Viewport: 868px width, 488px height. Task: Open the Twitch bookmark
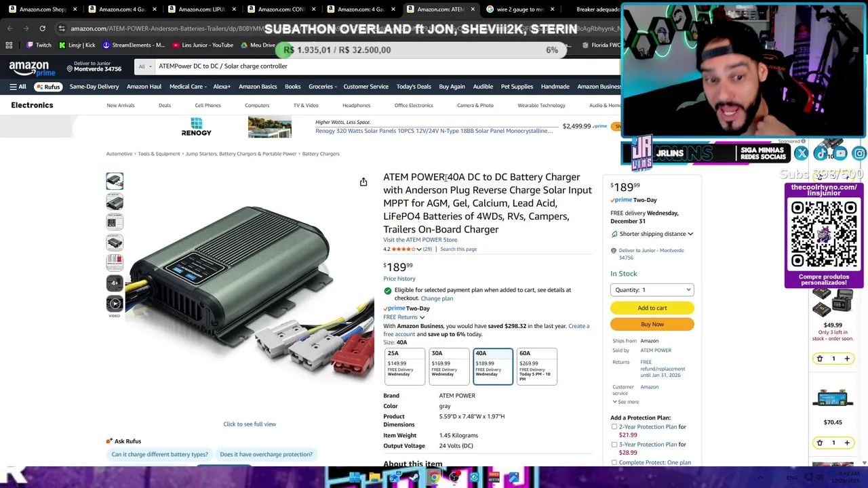pos(39,45)
